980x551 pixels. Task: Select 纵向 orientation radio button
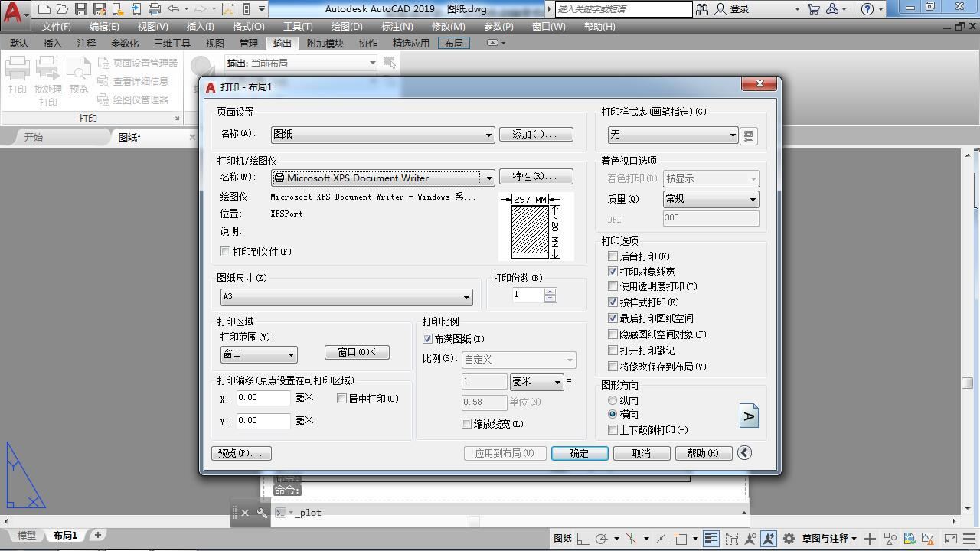click(612, 400)
